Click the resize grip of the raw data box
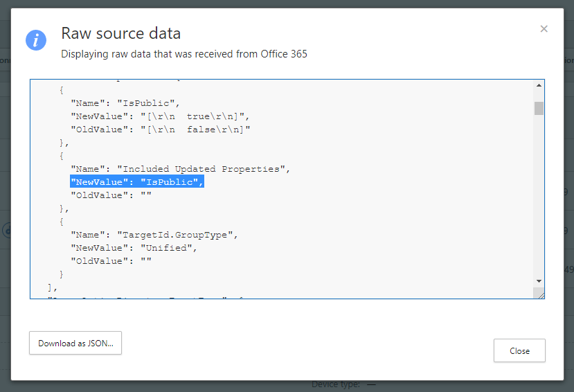 [539, 294]
